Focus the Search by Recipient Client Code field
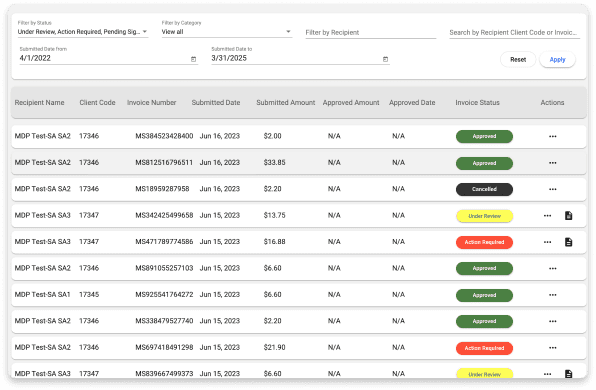This screenshot has width=596, height=390. (514, 32)
